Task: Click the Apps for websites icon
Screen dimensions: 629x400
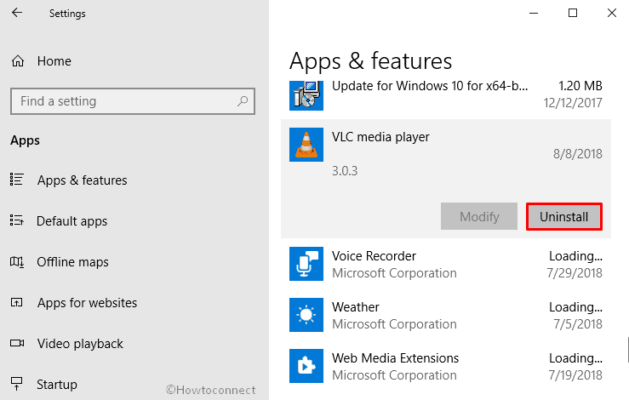Action: tap(17, 303)
